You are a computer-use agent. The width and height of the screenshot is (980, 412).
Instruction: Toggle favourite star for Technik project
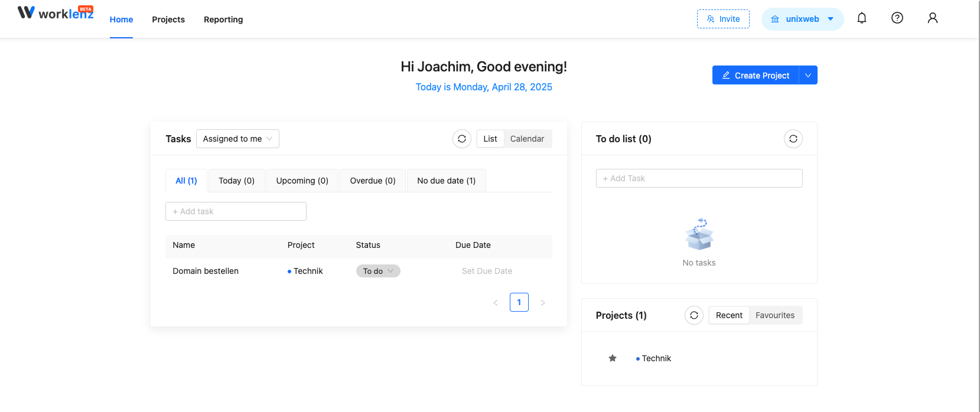pos(613,358)
